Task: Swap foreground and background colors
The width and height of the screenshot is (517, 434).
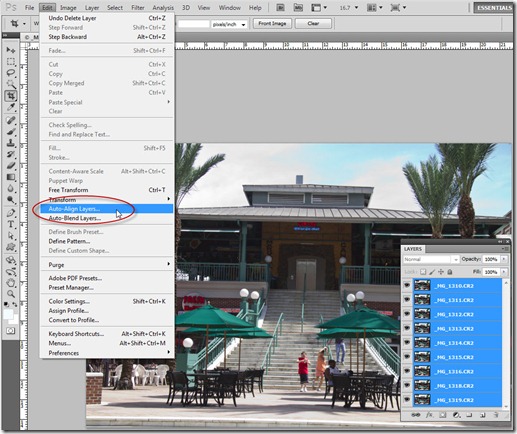Action: pyautogui.click(x=15, y=304)
